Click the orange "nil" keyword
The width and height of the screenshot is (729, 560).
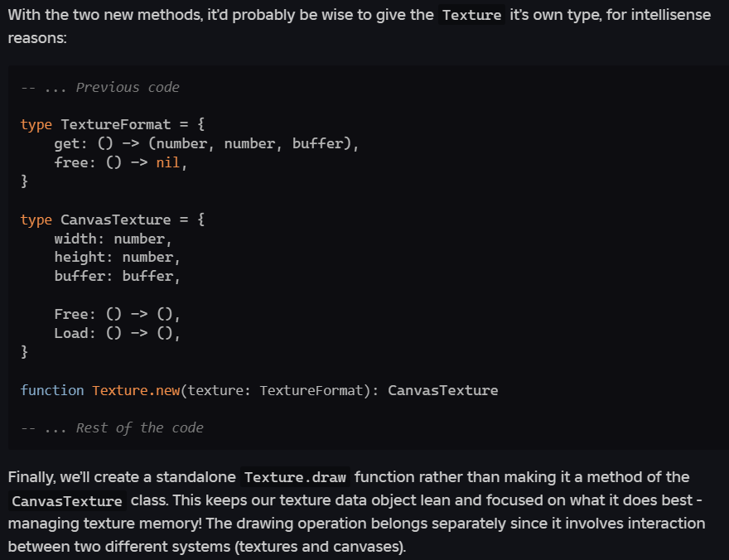168,162
